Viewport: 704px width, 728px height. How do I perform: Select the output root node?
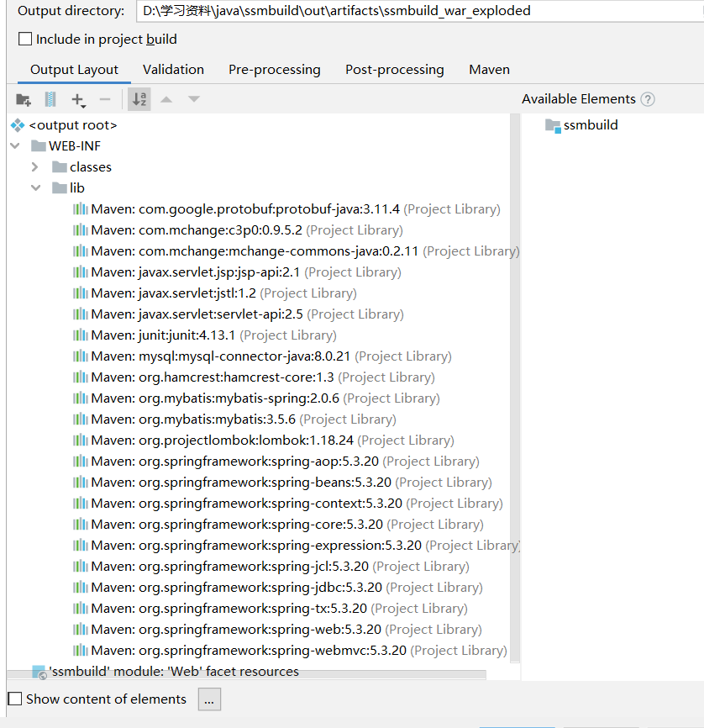64,125
